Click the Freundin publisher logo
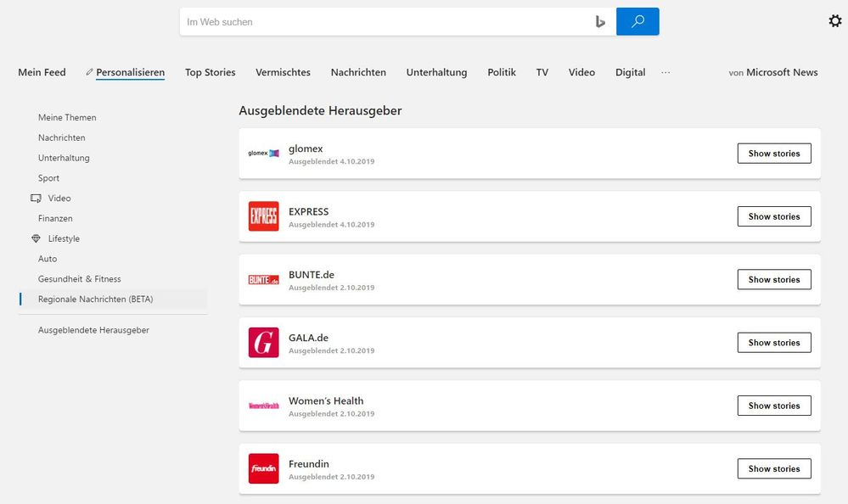 (263, 468)
